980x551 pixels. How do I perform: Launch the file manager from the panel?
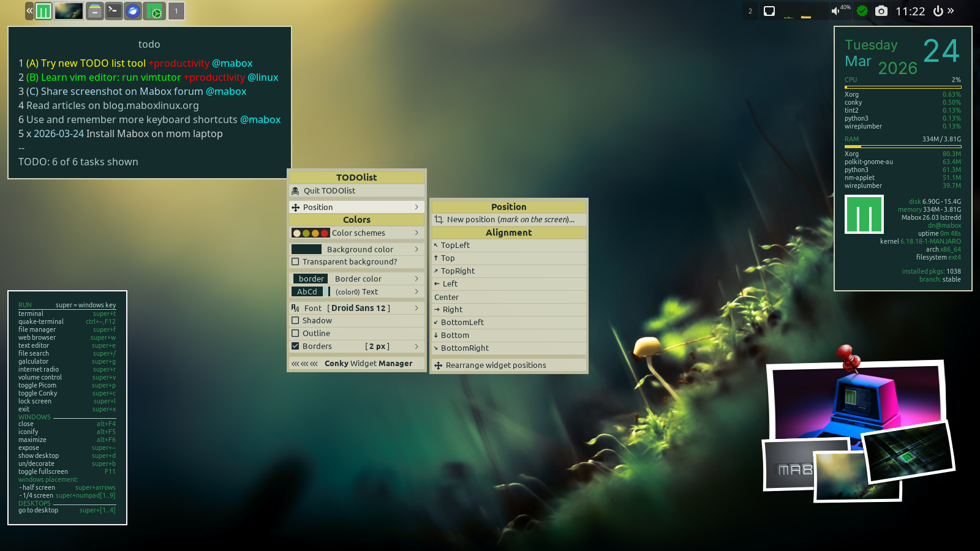pos(94,11)
